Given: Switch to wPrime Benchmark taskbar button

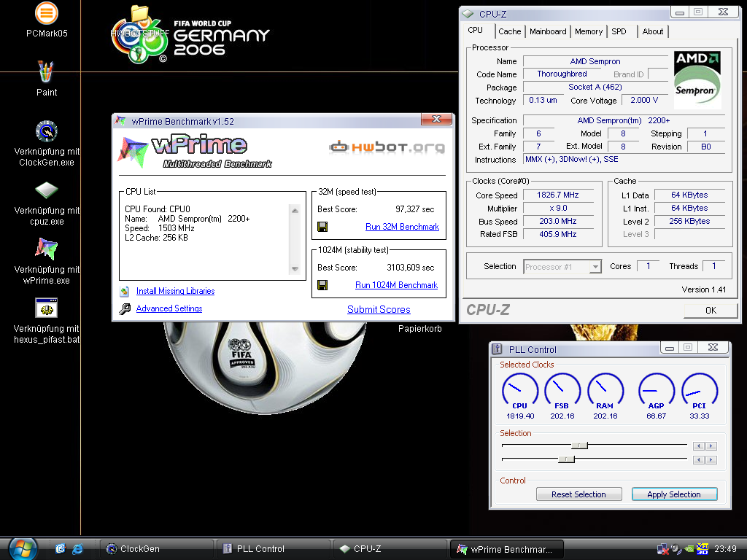Looking at the screenshot, I should click(x=507, y=549).
